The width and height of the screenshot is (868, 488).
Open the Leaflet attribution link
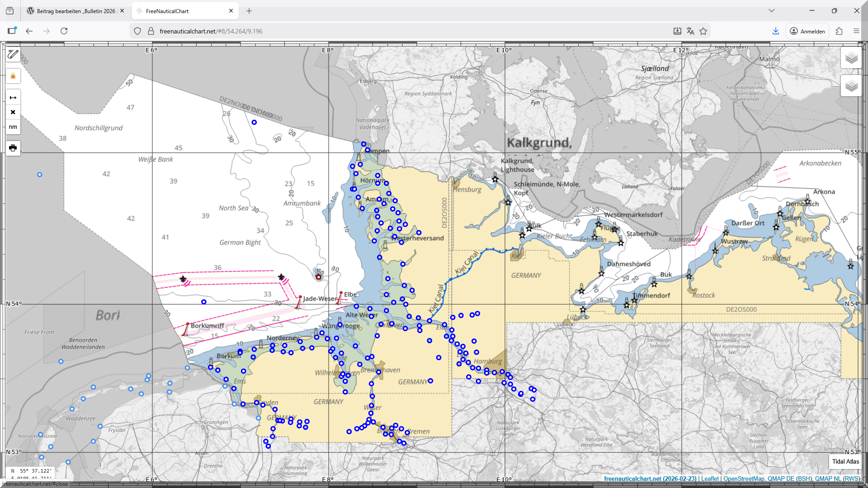pyautogui.click(x=710, y=479)
